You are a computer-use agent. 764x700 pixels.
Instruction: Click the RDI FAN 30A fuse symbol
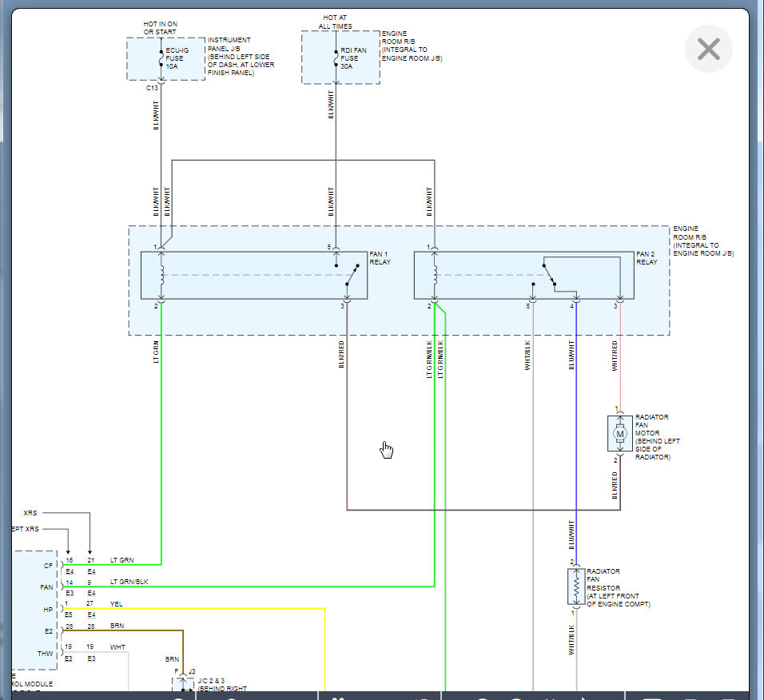click(x=335, y=58)
